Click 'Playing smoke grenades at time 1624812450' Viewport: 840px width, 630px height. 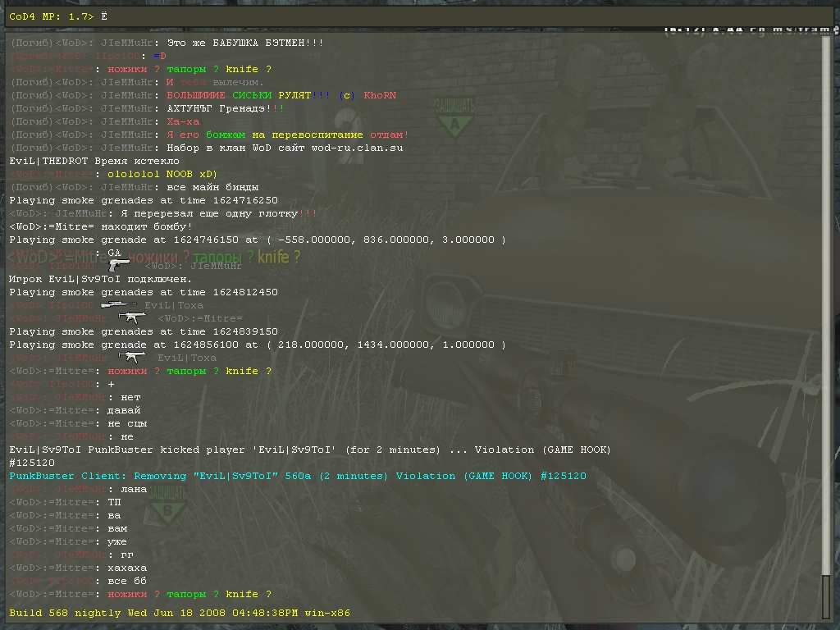click(144, 292)
